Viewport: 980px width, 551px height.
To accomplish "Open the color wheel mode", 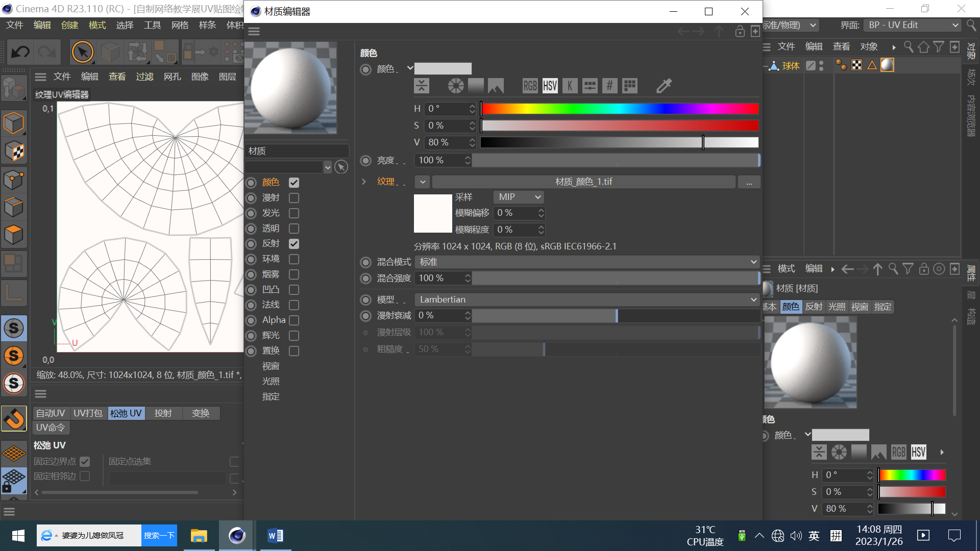I will click(456, 86).
